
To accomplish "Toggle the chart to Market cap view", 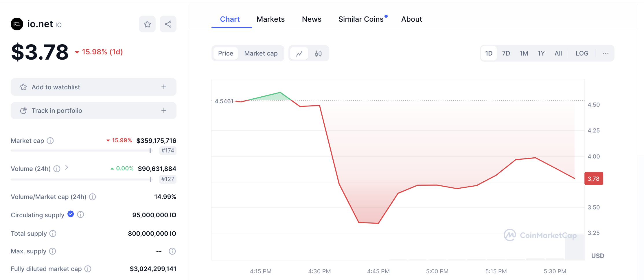I will click(261, 54).
